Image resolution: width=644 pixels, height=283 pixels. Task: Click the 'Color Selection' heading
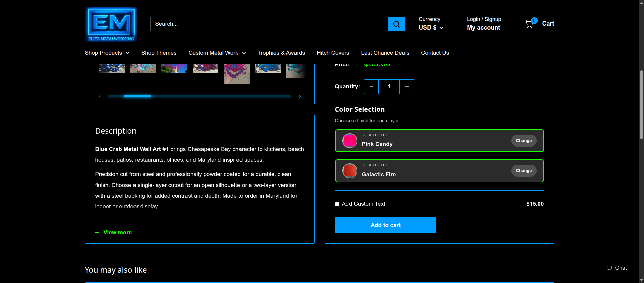point(360,109)
